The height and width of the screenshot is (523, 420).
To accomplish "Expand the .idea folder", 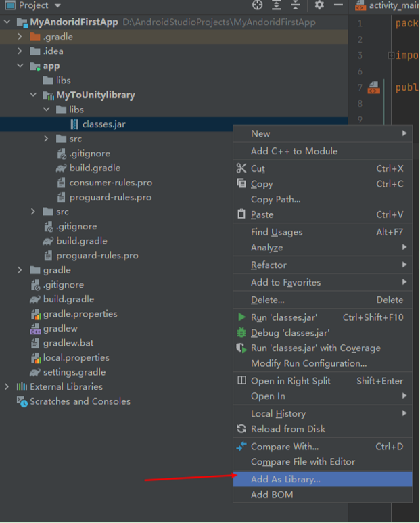I will coord(20,51).
